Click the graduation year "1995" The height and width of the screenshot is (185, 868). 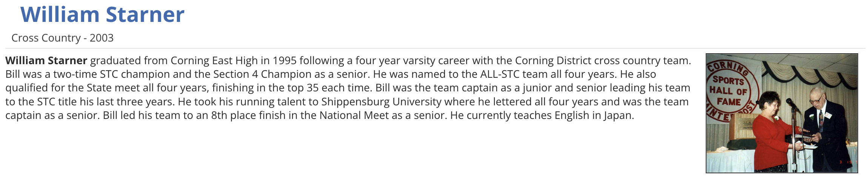[285, 60]
